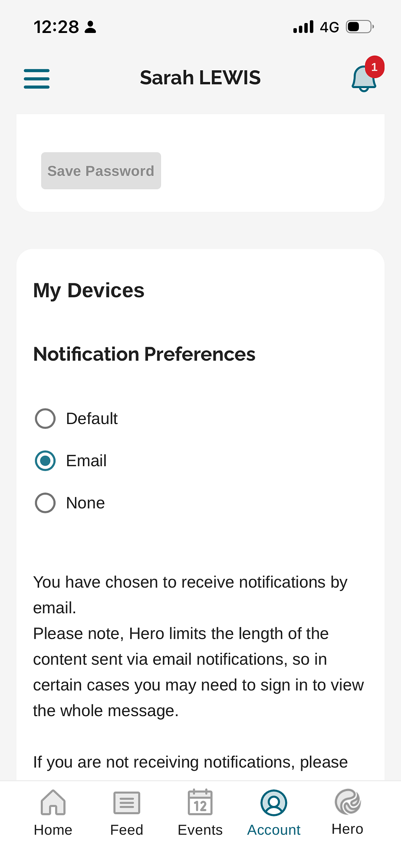The image size is (401, 868).
Task: Expand the My Devices section
Action: [89, 290]
